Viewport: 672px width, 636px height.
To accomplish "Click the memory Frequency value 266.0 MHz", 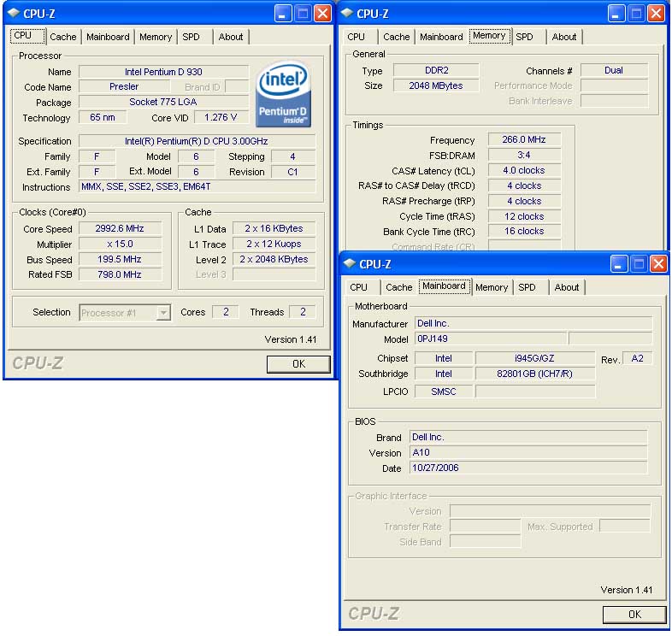I will tap(524, 139).
